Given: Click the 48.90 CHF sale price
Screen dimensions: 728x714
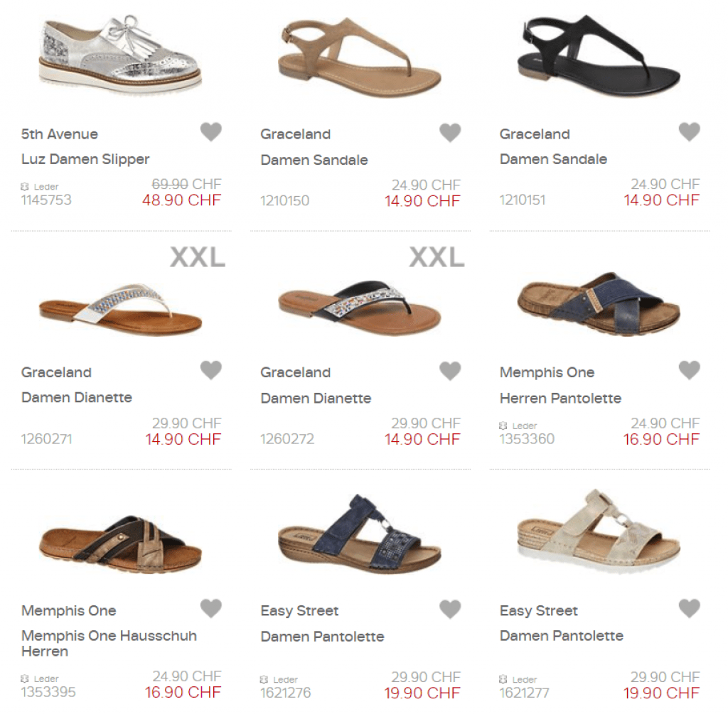Looking at the screenshot, I should [x=181, y=200].
